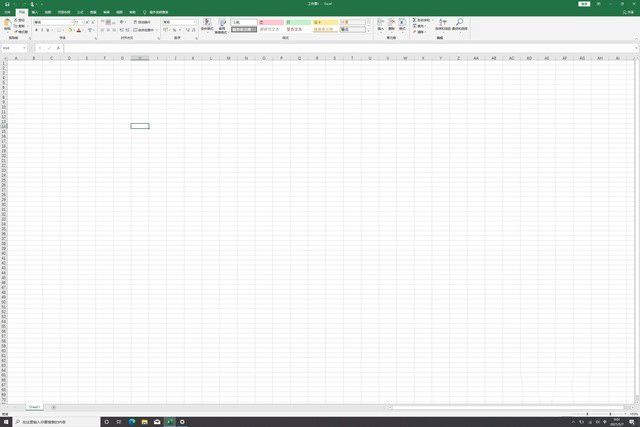The width and height of the screenshot is (640, 427).
Task: Open the Windows Start menu
Action: (x=6, y=422)
